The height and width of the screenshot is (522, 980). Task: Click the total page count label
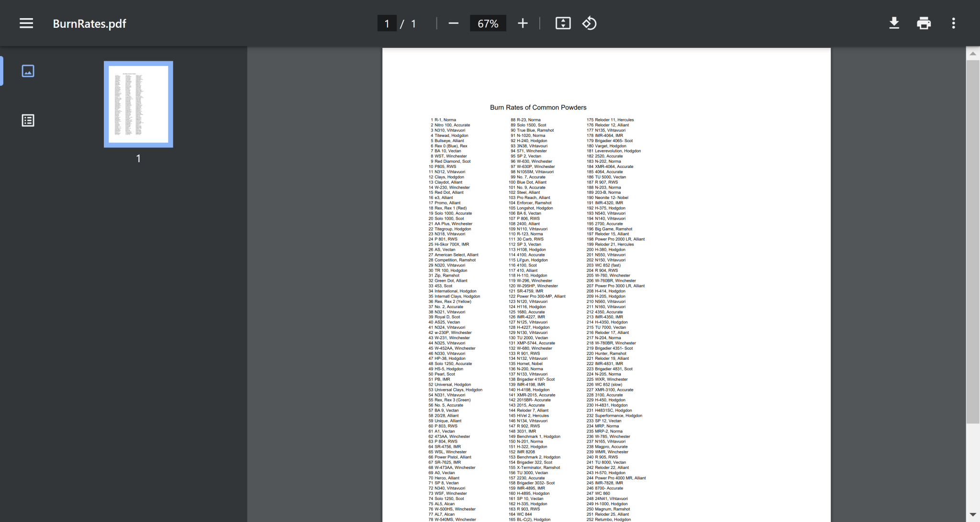pos(413,23)
